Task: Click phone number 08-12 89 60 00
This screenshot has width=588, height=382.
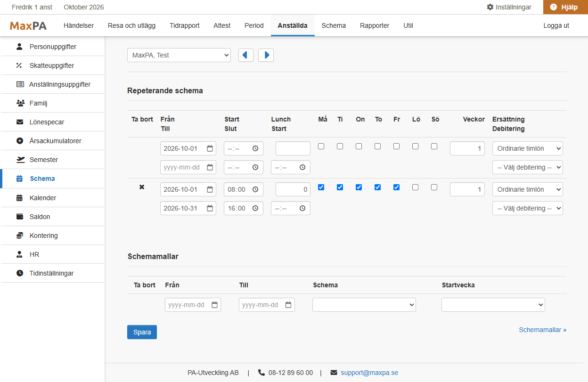Action: pyautogui.click(x=290, y=373)
